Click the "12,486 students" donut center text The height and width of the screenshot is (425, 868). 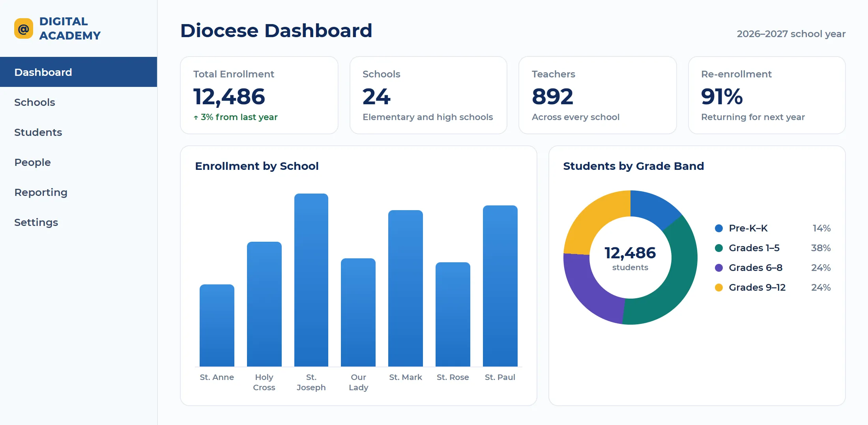(630, 258)
